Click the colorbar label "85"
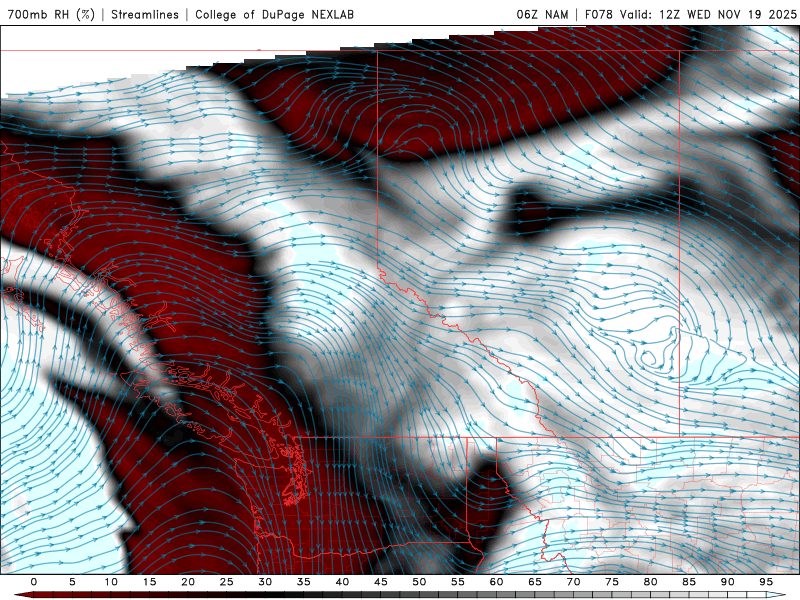Viewport: 800px width, 600px height. (689, 582)
